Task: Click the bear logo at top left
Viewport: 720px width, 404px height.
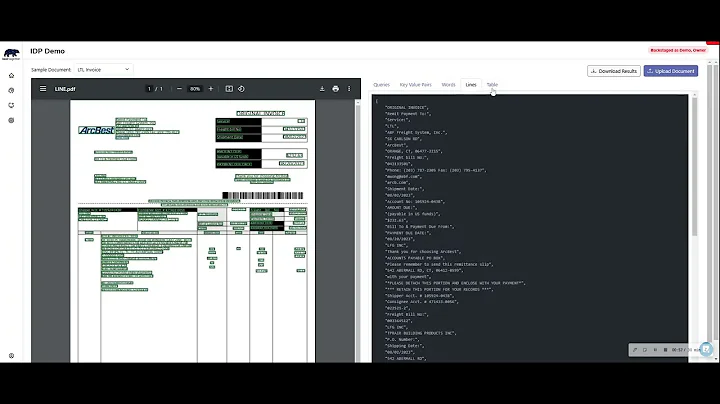Action: (x=11, y=54)
